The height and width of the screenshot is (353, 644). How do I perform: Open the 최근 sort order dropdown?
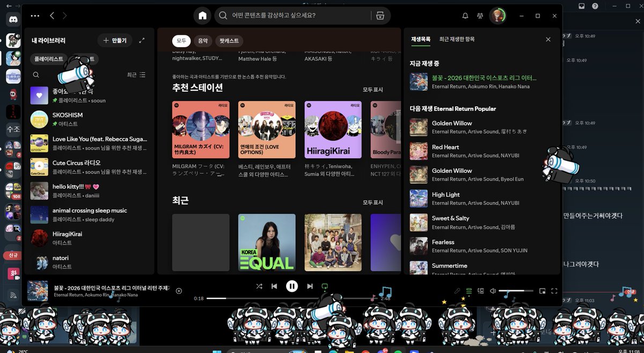pos(136,75)
